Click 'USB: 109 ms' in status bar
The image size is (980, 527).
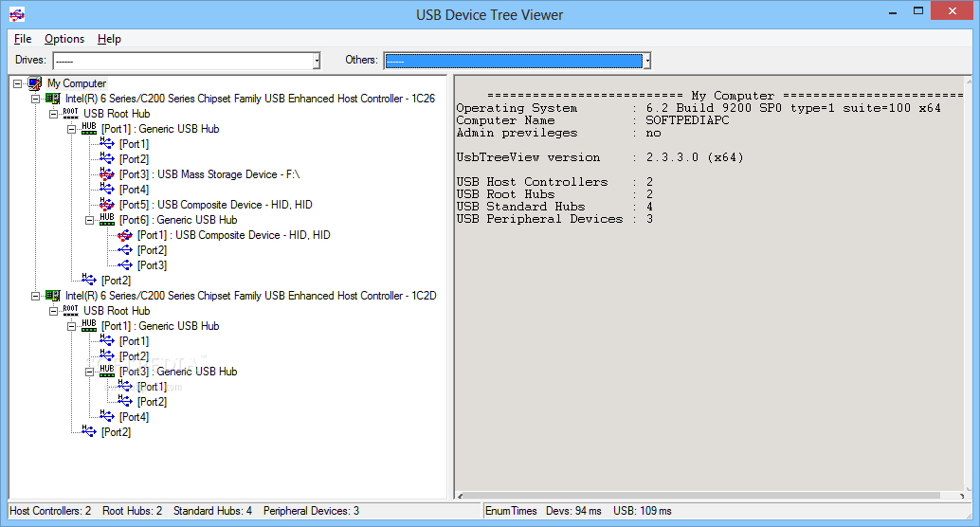(x=642, y=511)
